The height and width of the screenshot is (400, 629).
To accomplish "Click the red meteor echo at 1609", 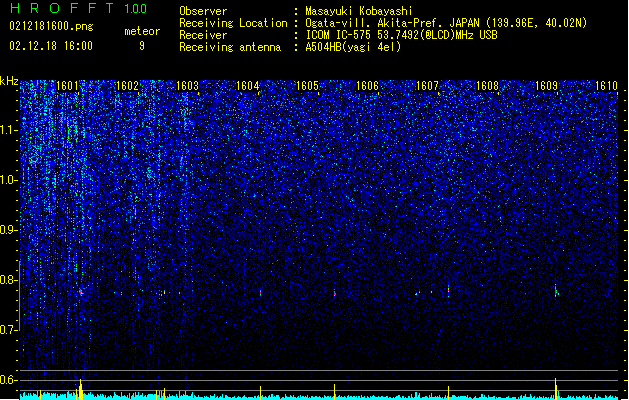I will pyautogui.click(x=556, y=291).
